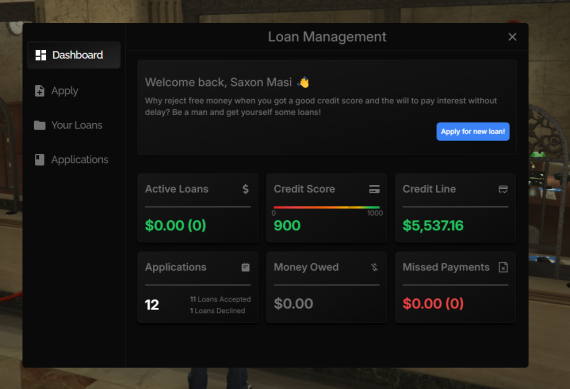
Task: Click the Your Loans folder icon
Action: click(x=40, y=125)
